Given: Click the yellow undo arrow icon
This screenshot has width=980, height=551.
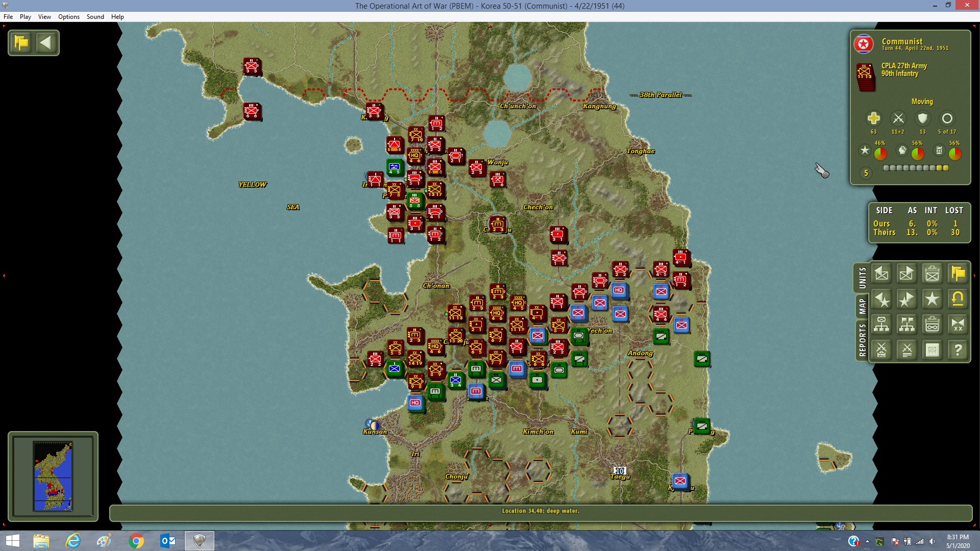Looking at the screenshot, I should coord(958,299).
